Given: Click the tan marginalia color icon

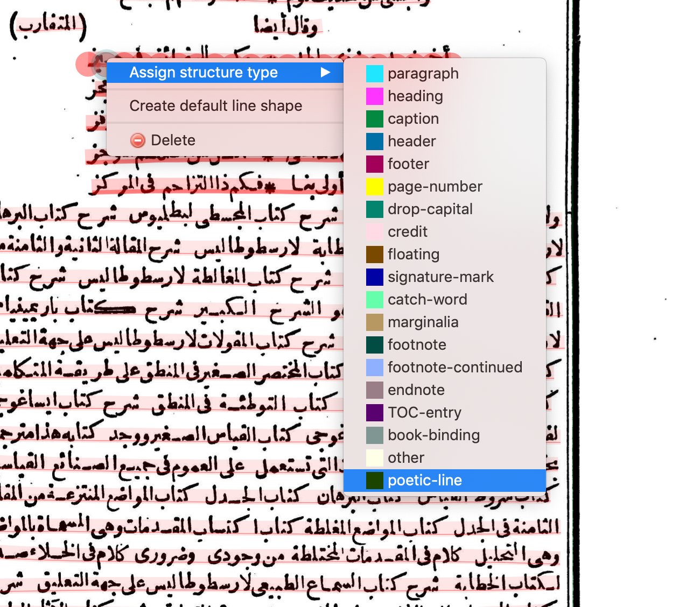Looking at the screenshot, I should pos(374,322).
